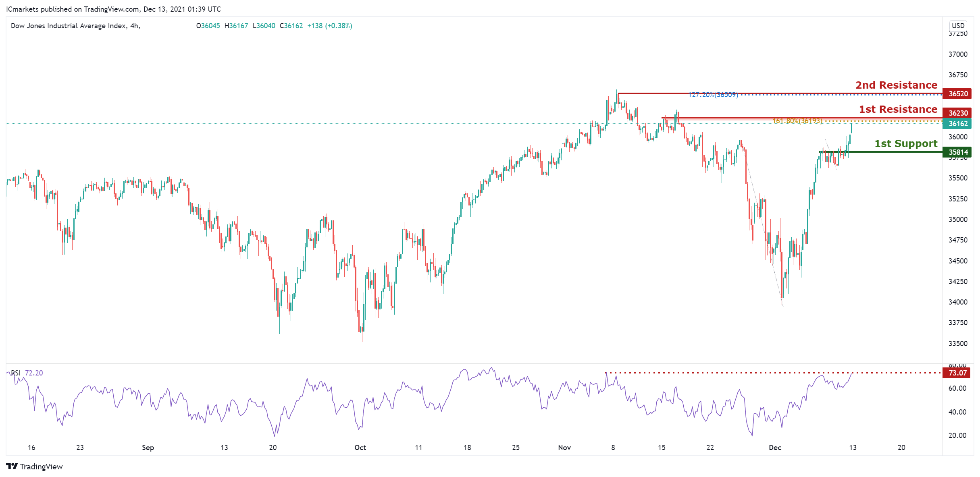Click the close value C36162
980x477 pixels.
[291, 26]
